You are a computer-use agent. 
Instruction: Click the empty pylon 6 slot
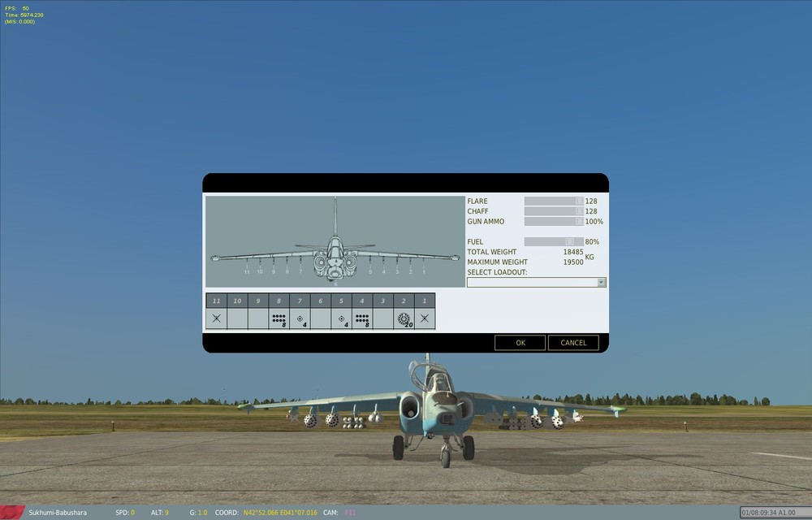point(321,318)
